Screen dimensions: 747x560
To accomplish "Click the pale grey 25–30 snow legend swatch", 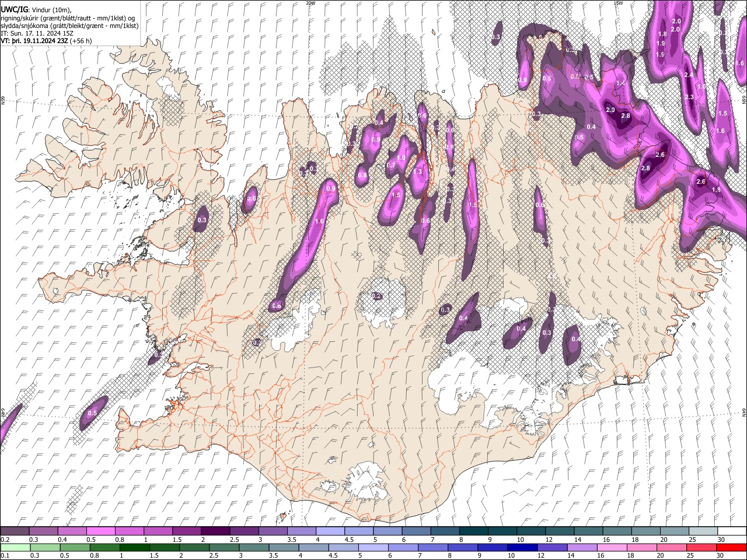I will [x=704, y=531].
